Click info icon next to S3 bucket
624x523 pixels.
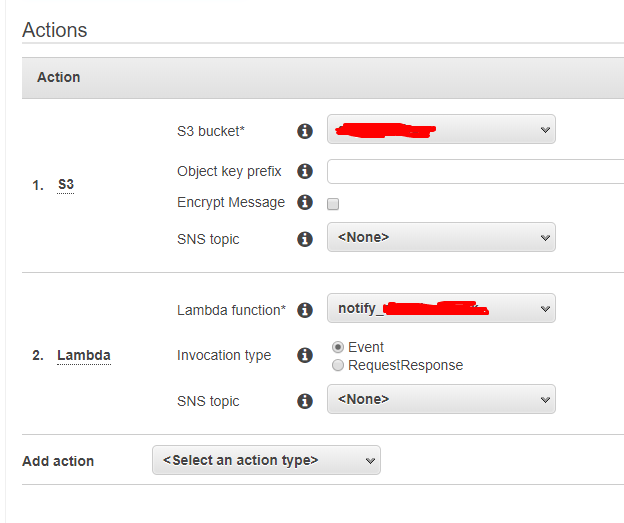pyautogui.click(x=305, y=131)
